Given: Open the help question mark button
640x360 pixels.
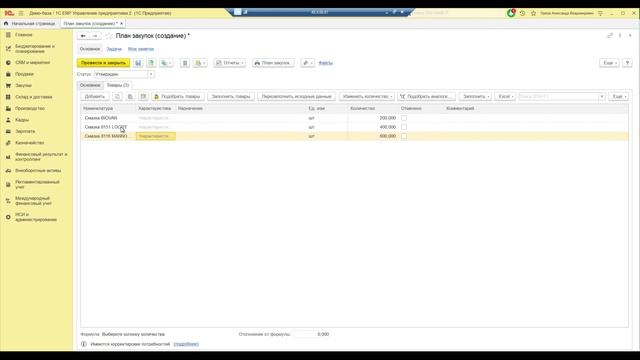Looking at the screenshot, I should pyautogui.click(x=627, y=63).
